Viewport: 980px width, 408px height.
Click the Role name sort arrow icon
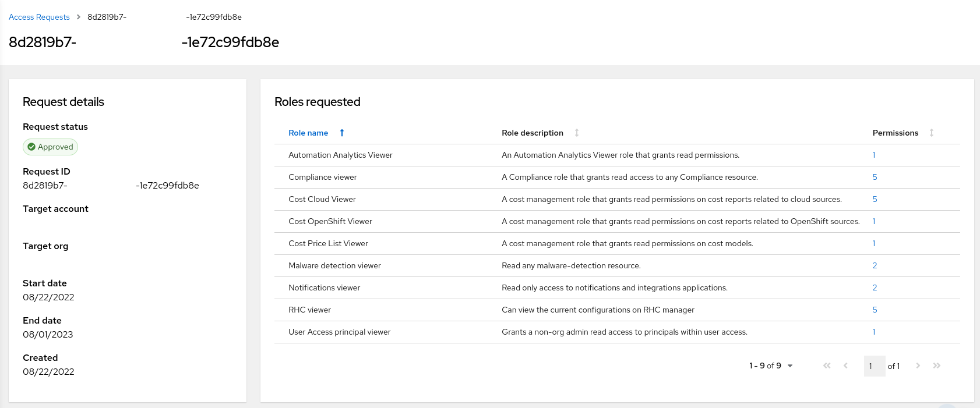(342, 133)
